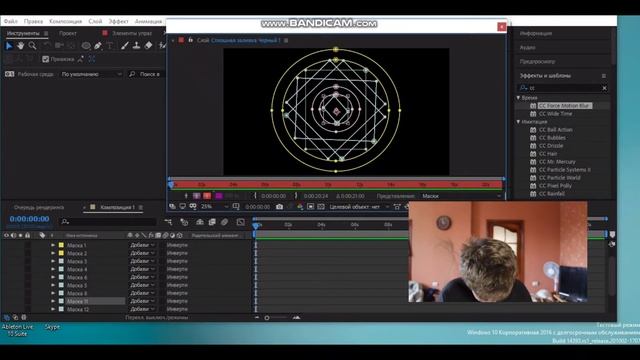640x360 pixels.
Task: Toggle the solo column header
Action: pos(20,236)
